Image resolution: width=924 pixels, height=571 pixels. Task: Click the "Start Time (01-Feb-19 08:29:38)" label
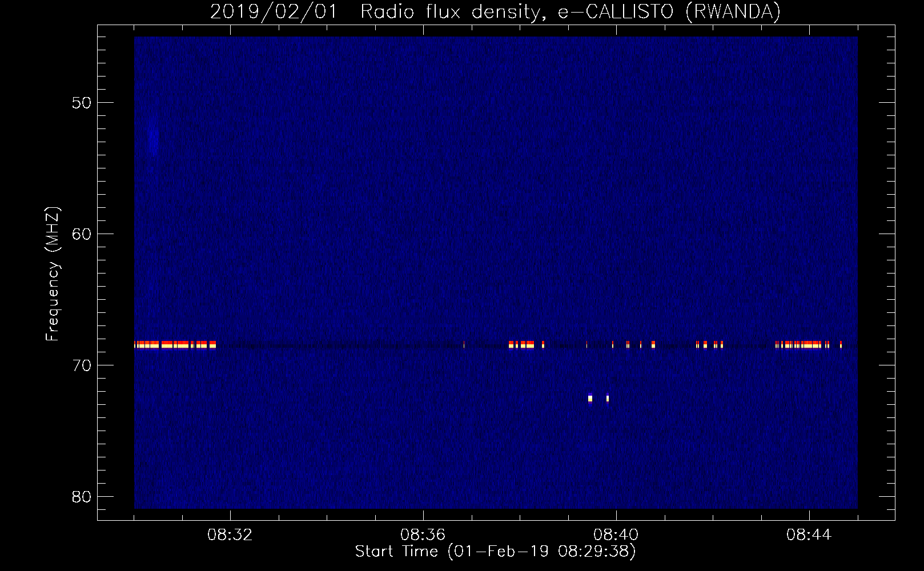click(x=495, y=552)
